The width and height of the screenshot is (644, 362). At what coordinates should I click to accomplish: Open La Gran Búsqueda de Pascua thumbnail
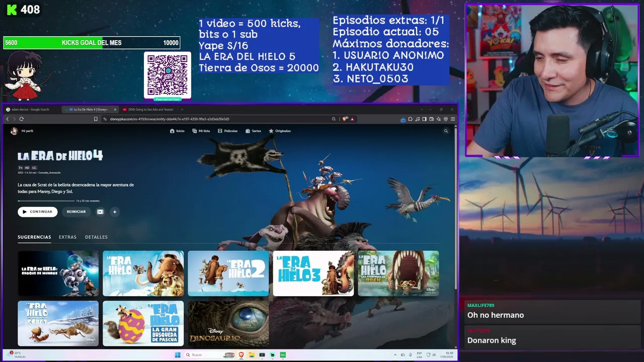coord(143,323)
